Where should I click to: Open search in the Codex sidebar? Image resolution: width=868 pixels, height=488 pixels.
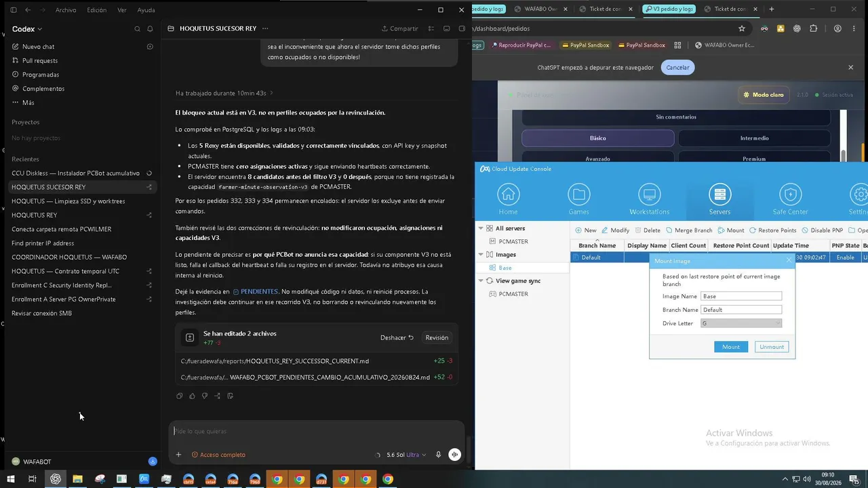tap(137, 29)
